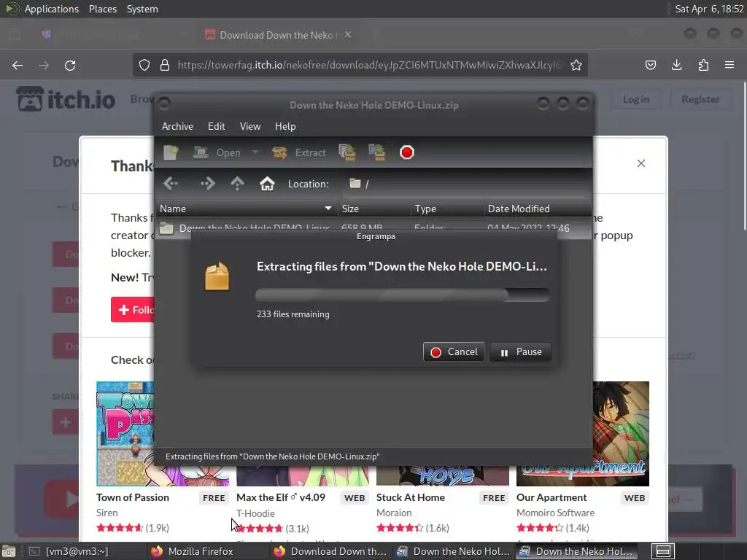Click the extraction progress bar

(x=403, y=295)
